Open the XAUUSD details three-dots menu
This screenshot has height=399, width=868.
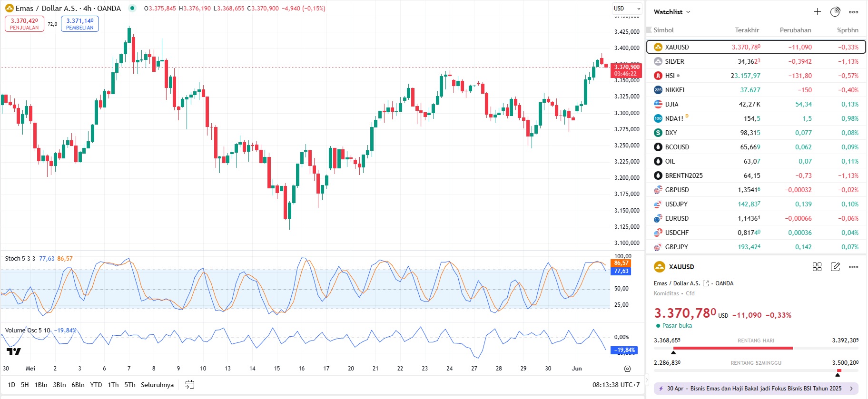853,267
